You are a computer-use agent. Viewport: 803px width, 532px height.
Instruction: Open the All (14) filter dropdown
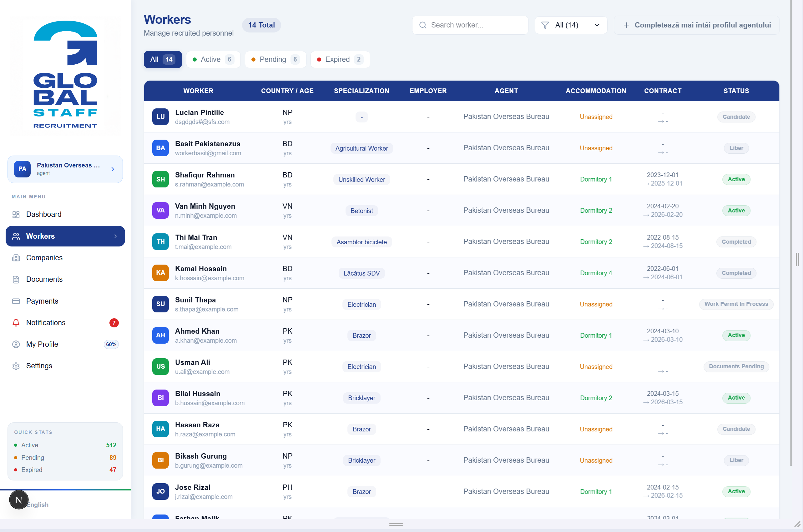571,25
